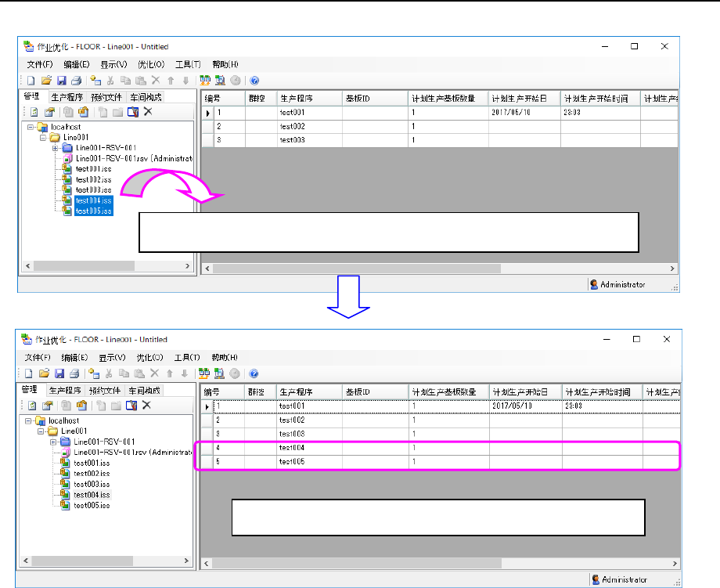Click left scroll arrow of lower tree scrollbar
The height and width of the screenshot is (588, 720).
tap(26, 561)
